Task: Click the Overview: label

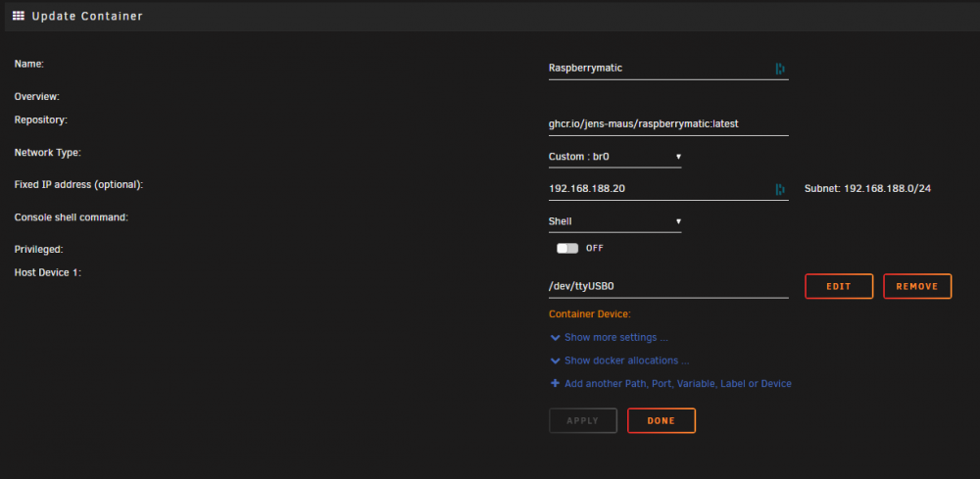Action: pos(37,97)
